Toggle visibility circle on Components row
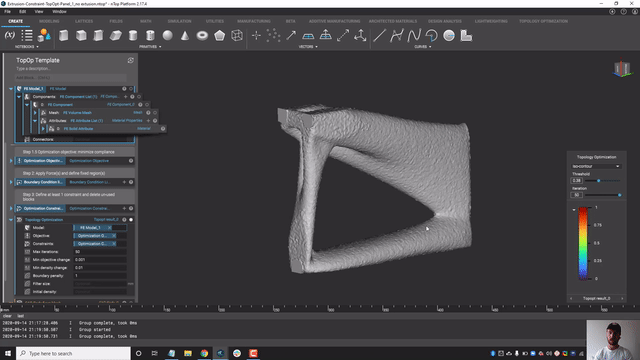This screenshot has width=640, height=360. 139,97
